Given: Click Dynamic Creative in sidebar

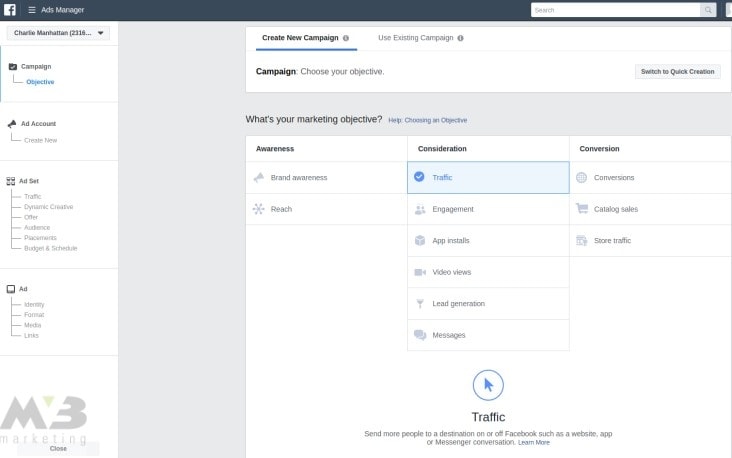Looking at the screenshot, I should coord(49,207).
